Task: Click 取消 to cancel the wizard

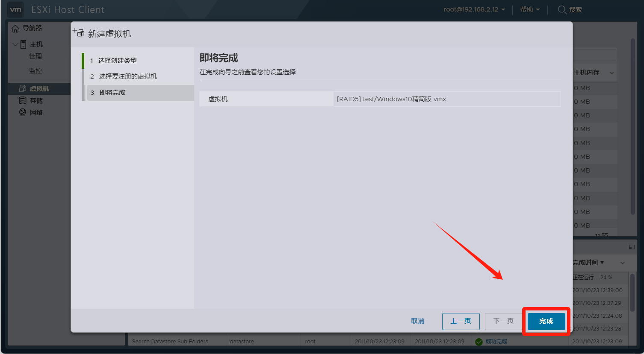Action: 418,321
